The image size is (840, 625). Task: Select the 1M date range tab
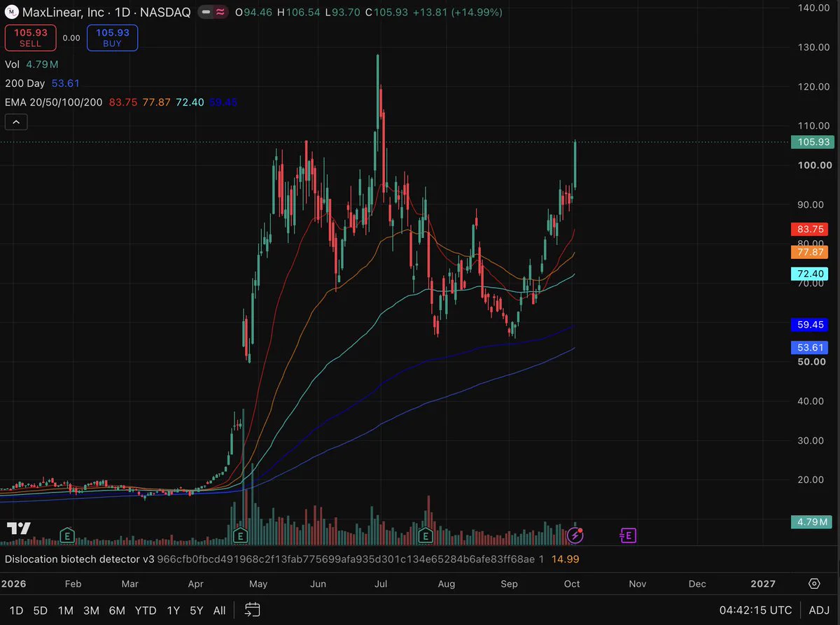pos(66,610)
